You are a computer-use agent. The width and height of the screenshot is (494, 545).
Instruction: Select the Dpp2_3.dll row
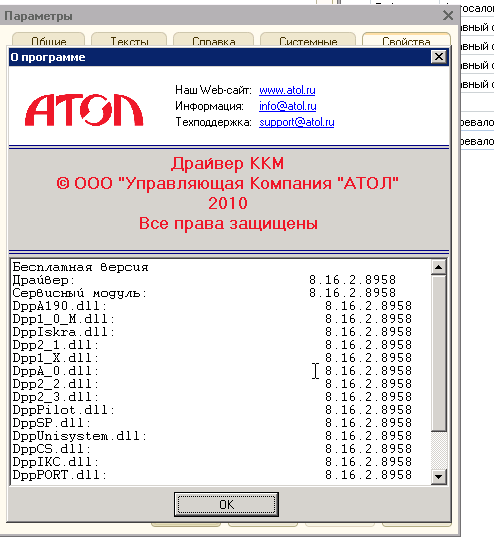point(212,397)
